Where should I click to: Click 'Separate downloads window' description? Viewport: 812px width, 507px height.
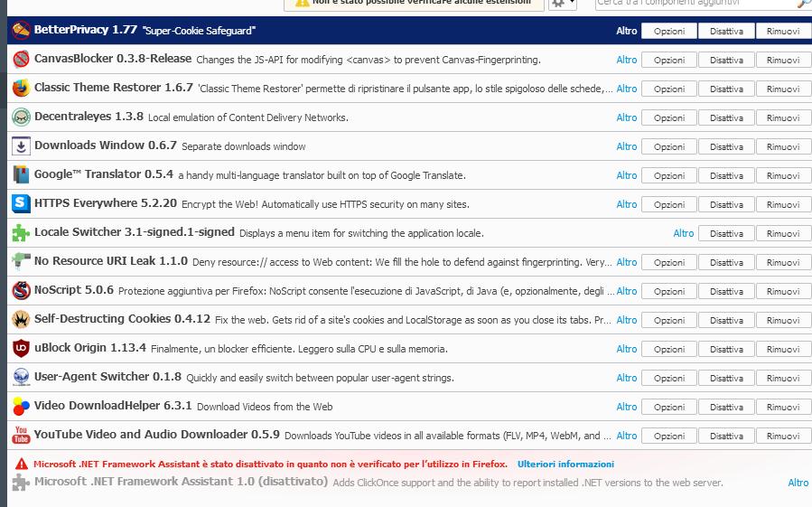click(x=243, y=146)
